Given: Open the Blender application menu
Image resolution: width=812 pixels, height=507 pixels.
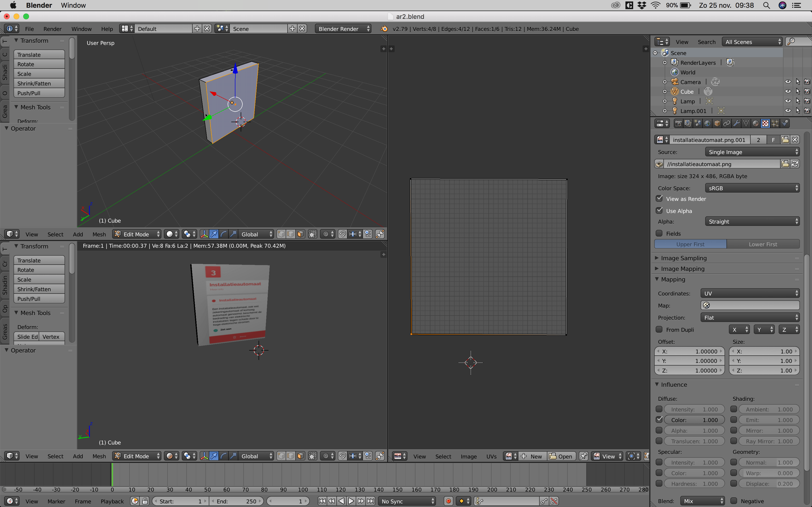Looking at the screenshot, I should pyautogui.click(x=39, y=5).
